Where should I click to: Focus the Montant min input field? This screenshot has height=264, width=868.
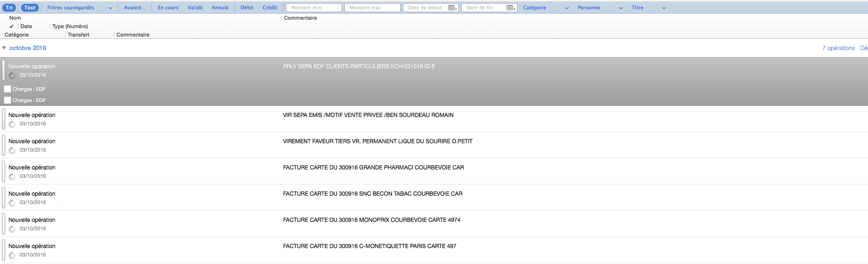click(314, 7)
